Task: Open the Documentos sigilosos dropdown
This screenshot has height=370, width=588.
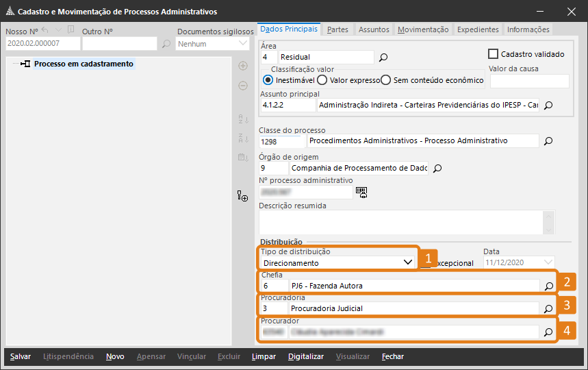Action: click(243, 44)
